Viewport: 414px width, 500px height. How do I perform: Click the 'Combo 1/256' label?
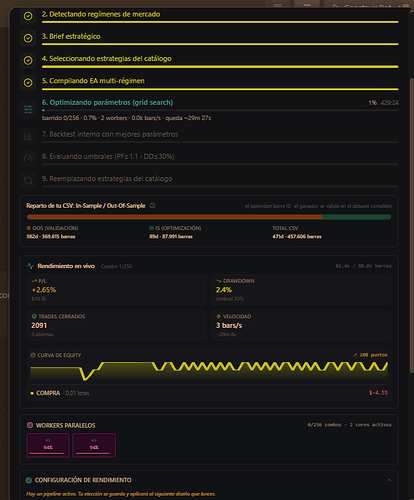click(x=116, y=266)
